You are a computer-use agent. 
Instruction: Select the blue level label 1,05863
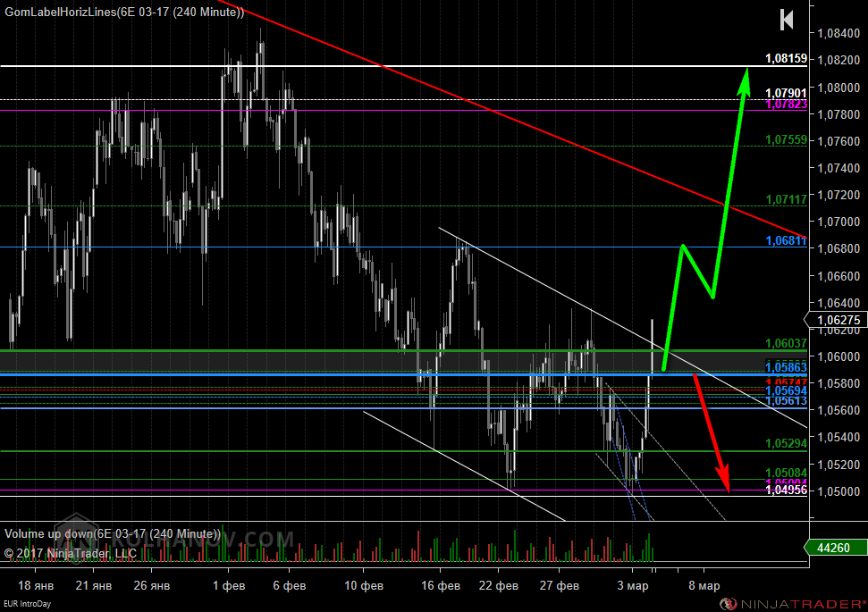coord(786,367)
